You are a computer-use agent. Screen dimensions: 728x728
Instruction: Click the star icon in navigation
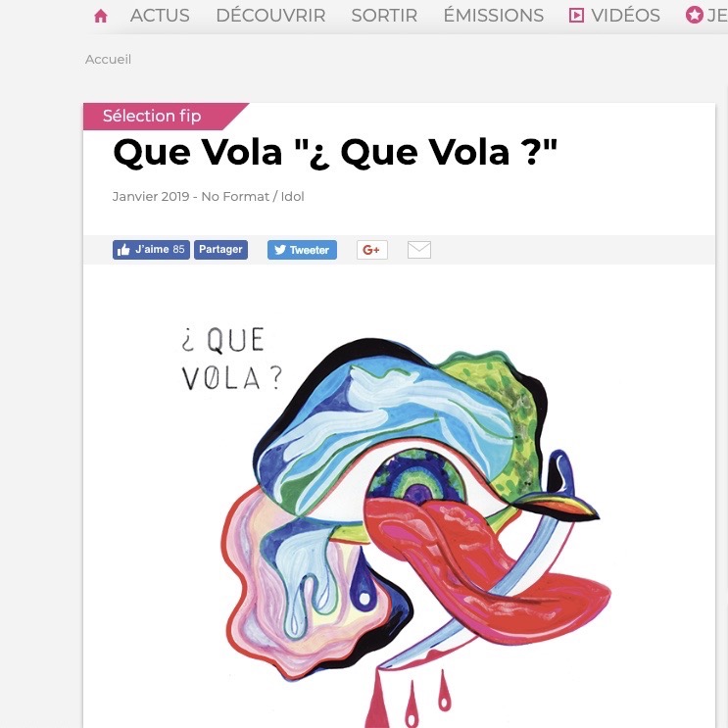click(694, 16)
